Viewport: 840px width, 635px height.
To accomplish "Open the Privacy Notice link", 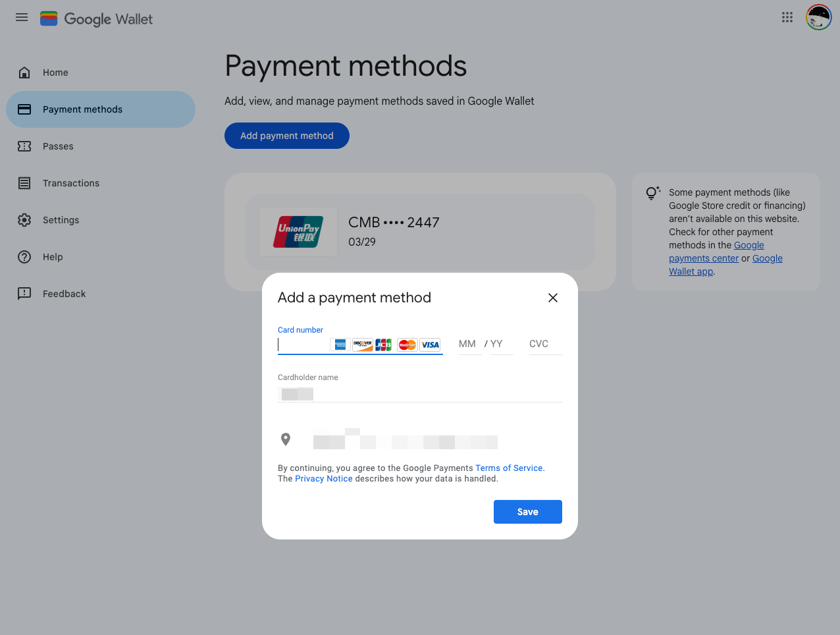I will [x=324, y=479].
